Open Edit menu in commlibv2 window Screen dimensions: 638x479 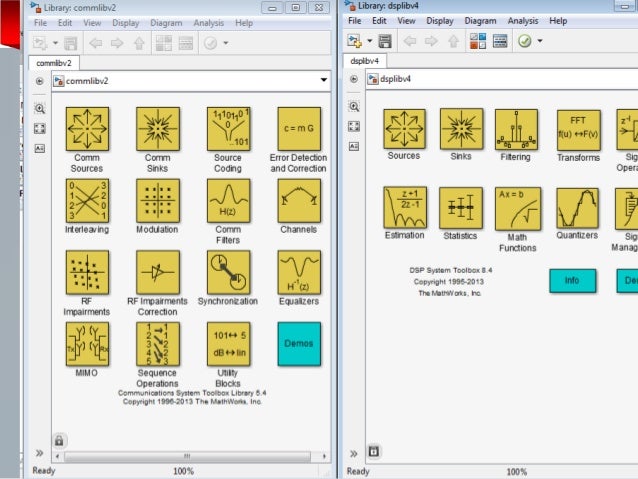65,23
